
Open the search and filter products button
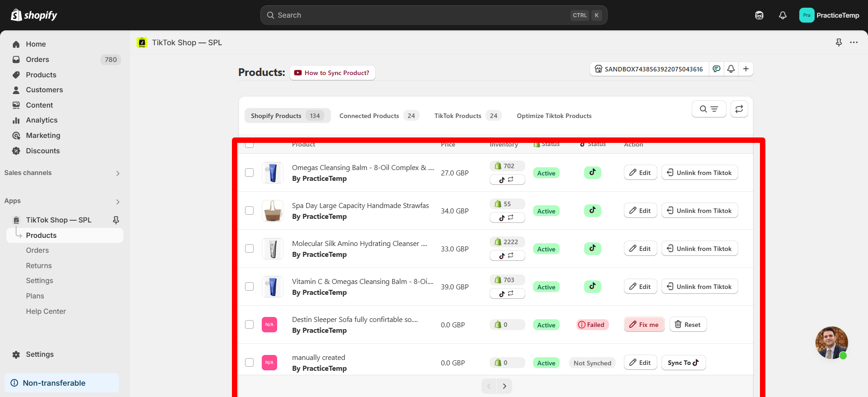click(x=708, y=109)
